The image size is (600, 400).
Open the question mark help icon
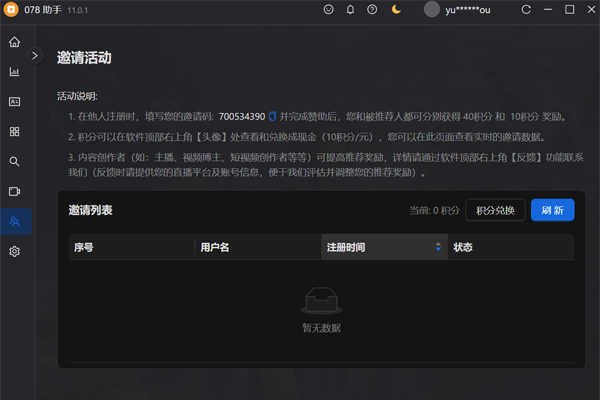[x=372, y=10]
